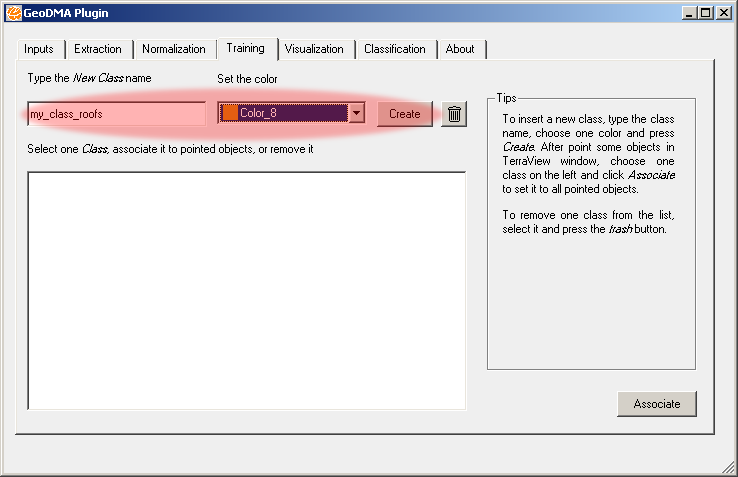Viewport: 738px width, 477px height.
Task: Switch to the Classification tab
Action: (394, 49)
